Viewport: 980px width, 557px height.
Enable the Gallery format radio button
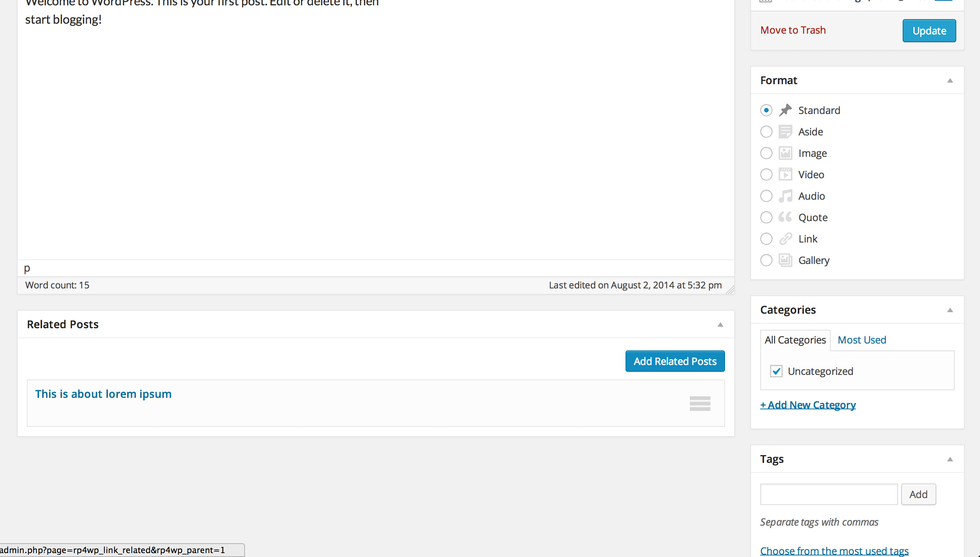click(x=766, y=261)
